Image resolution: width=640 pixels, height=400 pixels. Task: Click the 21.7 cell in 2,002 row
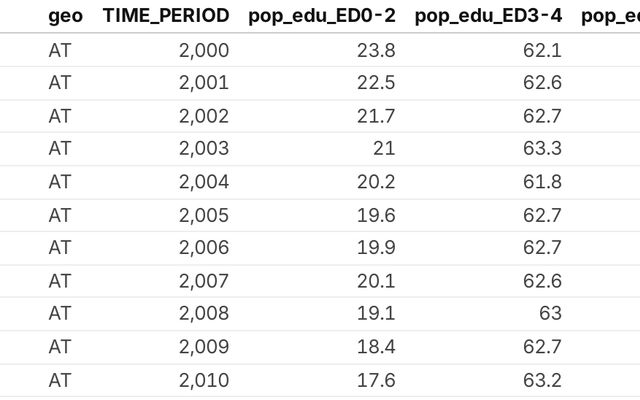[376, 116]
